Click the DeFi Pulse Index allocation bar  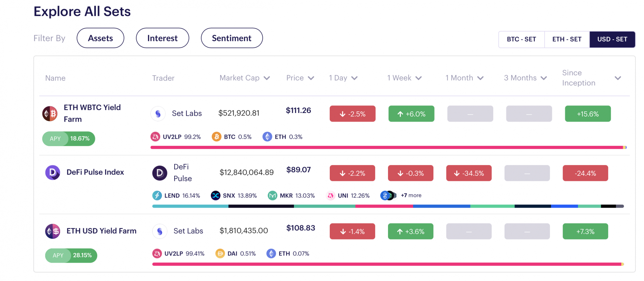coord(388,206)
